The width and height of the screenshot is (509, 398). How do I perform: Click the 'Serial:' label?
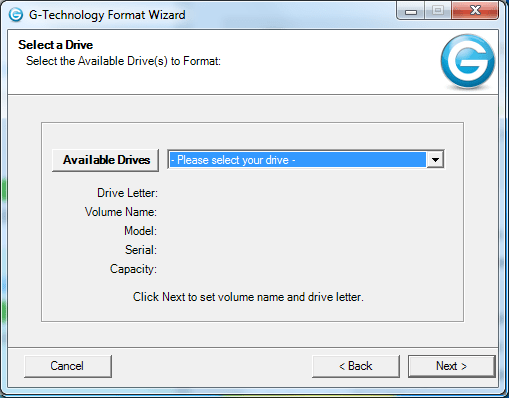point(141,250)
